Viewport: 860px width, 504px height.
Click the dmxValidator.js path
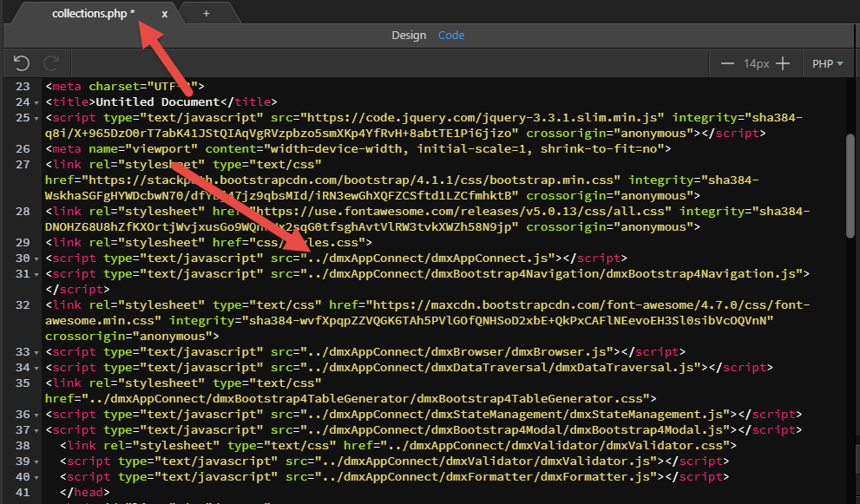(x=485, y=461)
